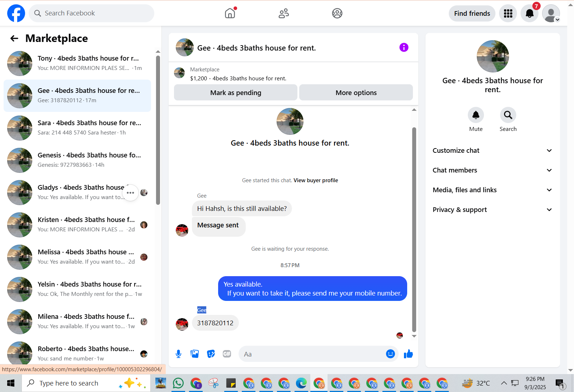The image size is (574, 392).
Task: Open the taskbar clock showing 9:26 PM
Action: (535, 383)
